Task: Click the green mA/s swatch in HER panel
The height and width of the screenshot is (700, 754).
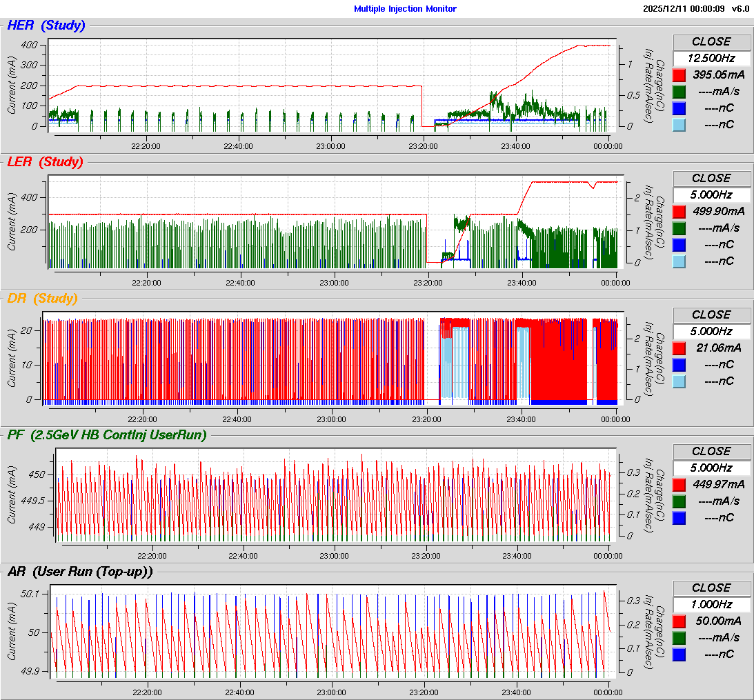Action: point(679,92)
